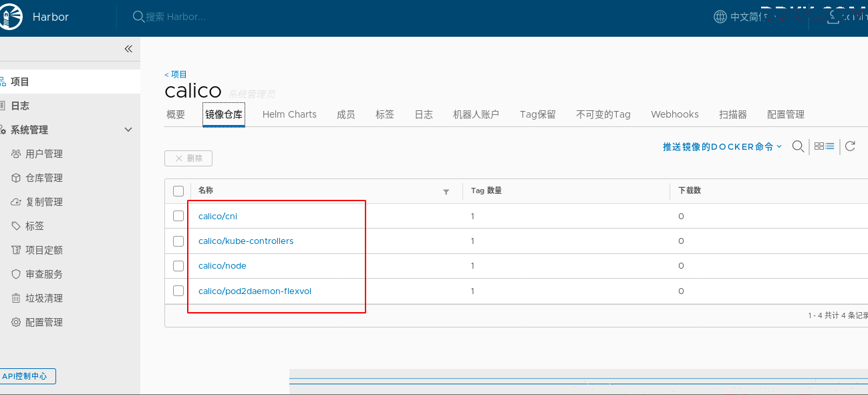
Task: Click the project quotas icon
Action: pos(17,250)
